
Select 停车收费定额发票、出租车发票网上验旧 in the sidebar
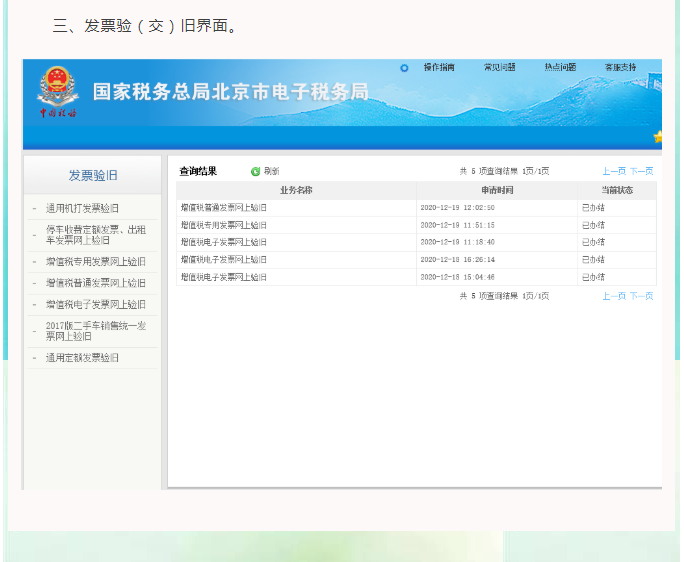(96, 235)
